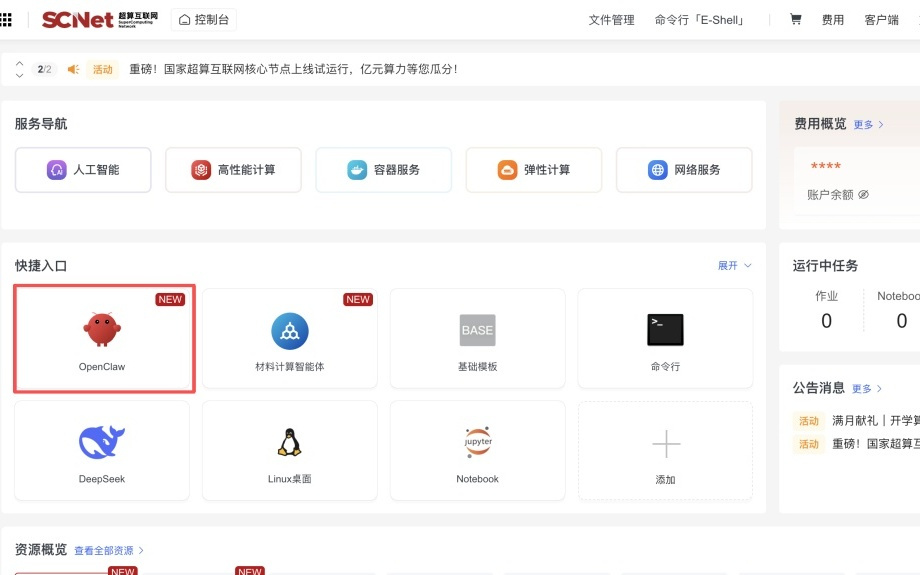
Task: Open the 费用 menu item
Action: 833,20
